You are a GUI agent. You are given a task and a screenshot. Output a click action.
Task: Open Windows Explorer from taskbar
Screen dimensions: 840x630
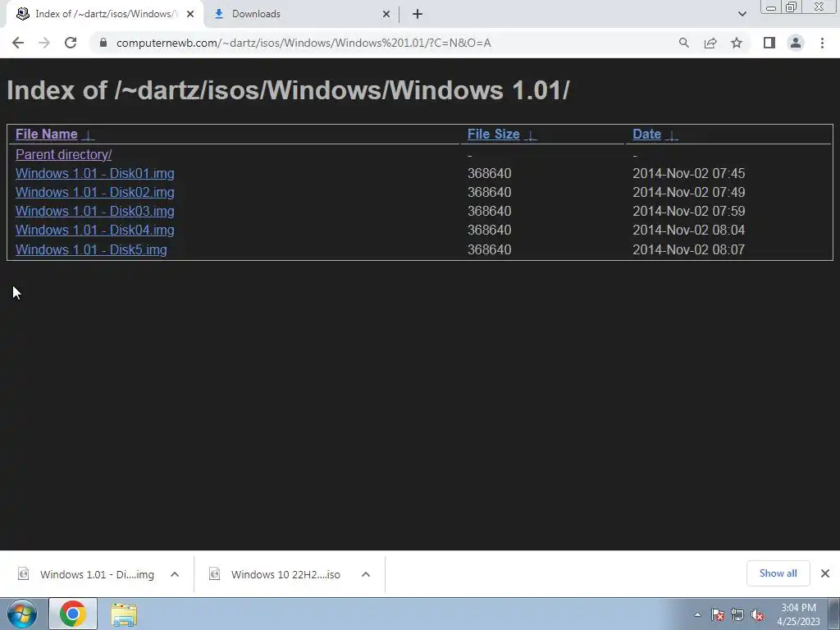[x=124, y=614]
